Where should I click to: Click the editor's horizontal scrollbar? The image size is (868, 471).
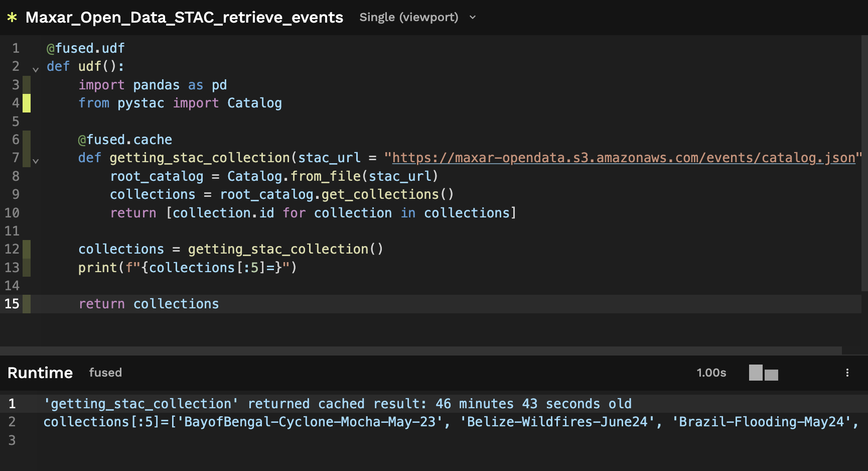pos(420,350)
